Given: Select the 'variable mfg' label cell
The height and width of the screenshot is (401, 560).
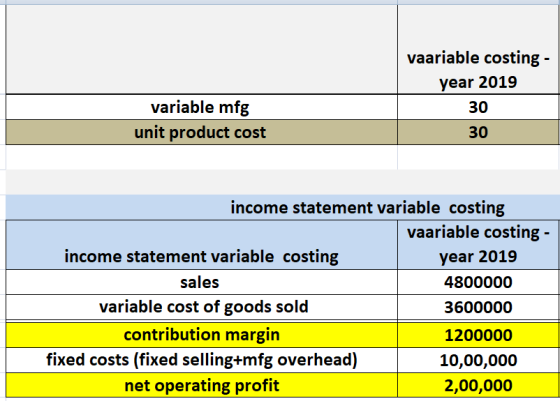Looking at the screenshot, I should pos(201,107).
